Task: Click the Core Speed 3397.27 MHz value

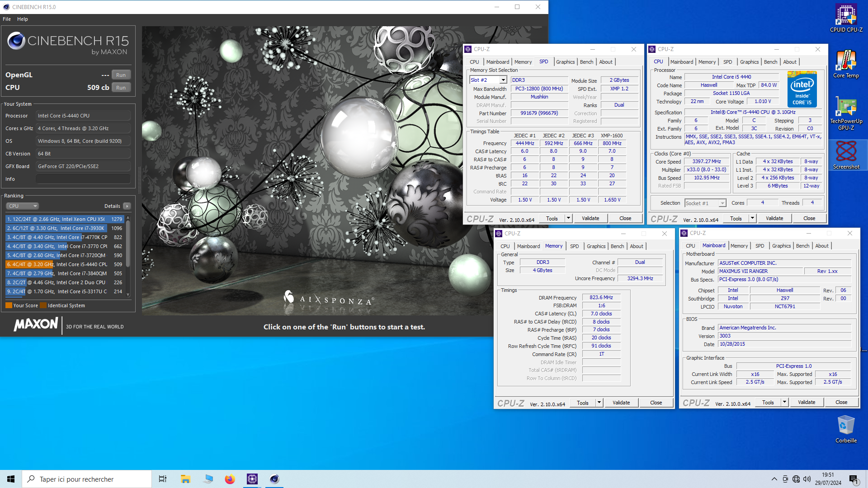Action: pyautogui.click(x=707, y=161)
